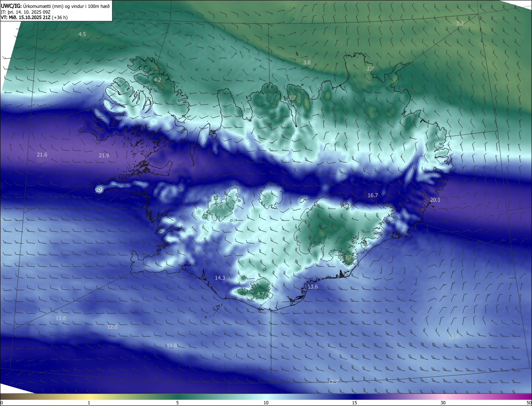Click the 12.0 value label
Image resolution: width=532 pixels, height=406 pixels.
112,327
